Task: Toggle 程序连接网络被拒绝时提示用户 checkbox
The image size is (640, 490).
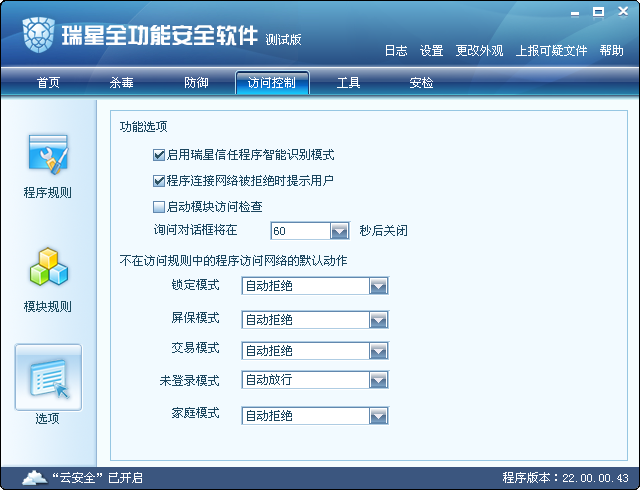Action: tap(158, 181)
